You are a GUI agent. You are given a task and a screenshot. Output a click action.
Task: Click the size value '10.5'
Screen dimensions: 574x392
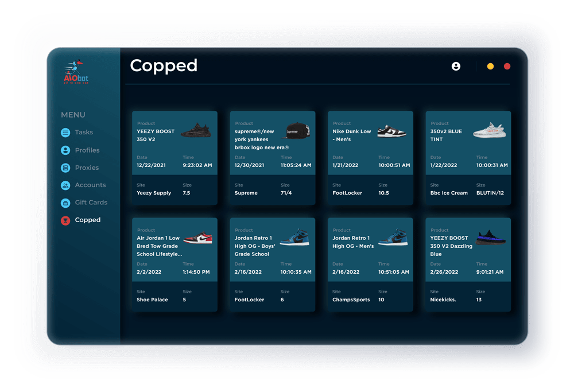pos(383,193)
